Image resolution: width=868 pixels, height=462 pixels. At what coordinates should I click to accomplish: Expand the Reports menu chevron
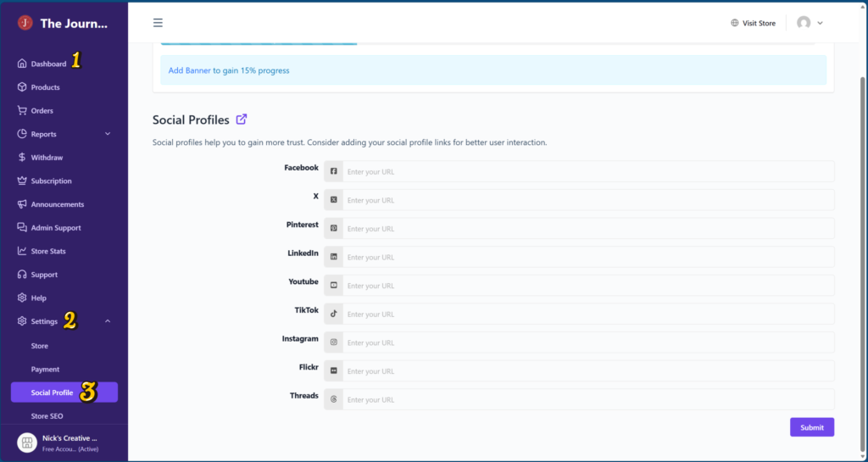pos(108,134)
